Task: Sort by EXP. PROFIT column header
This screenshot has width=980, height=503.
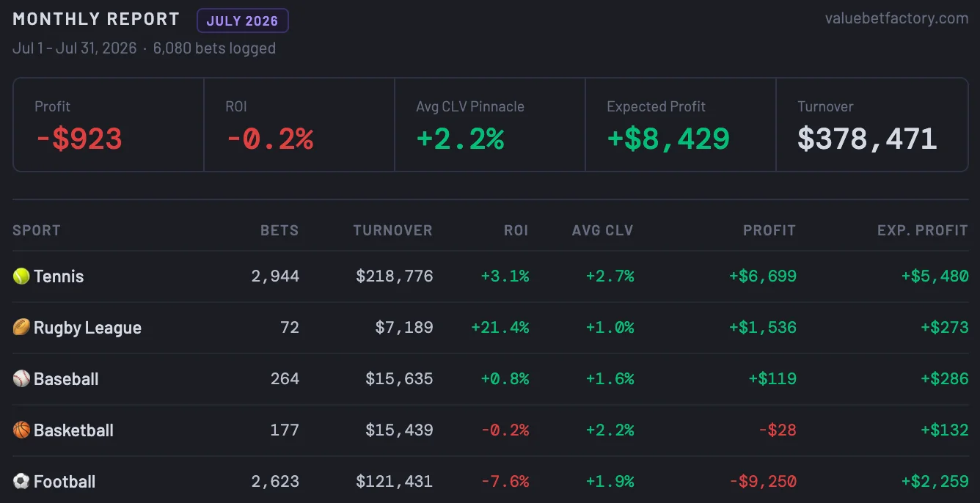Action: click(923, 230)
